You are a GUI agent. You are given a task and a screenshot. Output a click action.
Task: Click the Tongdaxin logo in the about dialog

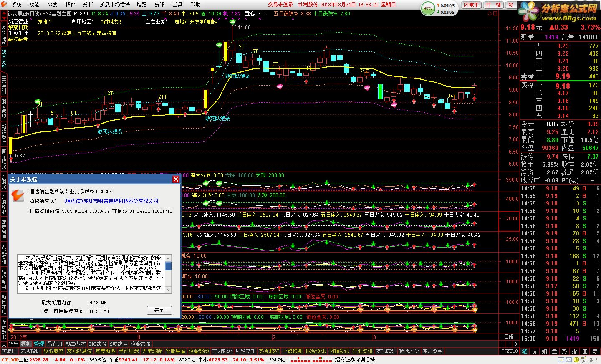pos(18,195)
